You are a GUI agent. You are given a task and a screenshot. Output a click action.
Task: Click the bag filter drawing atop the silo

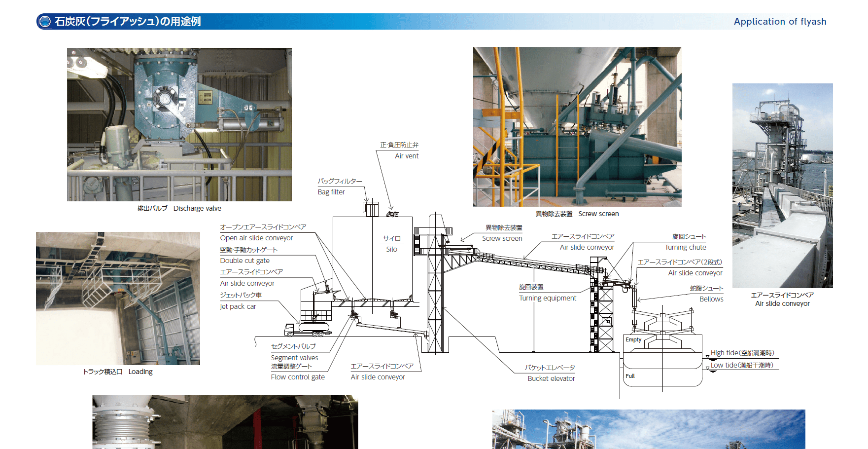tap(371, 208)
